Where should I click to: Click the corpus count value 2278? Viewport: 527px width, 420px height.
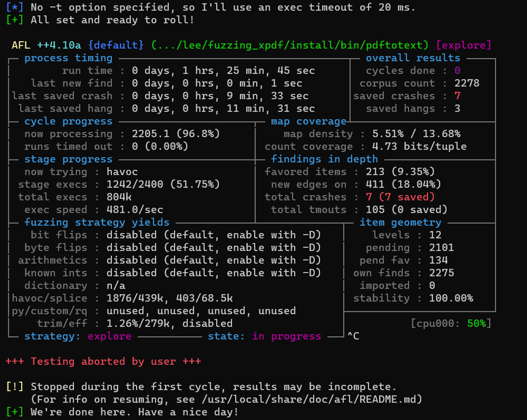click(x=467, y=83)
